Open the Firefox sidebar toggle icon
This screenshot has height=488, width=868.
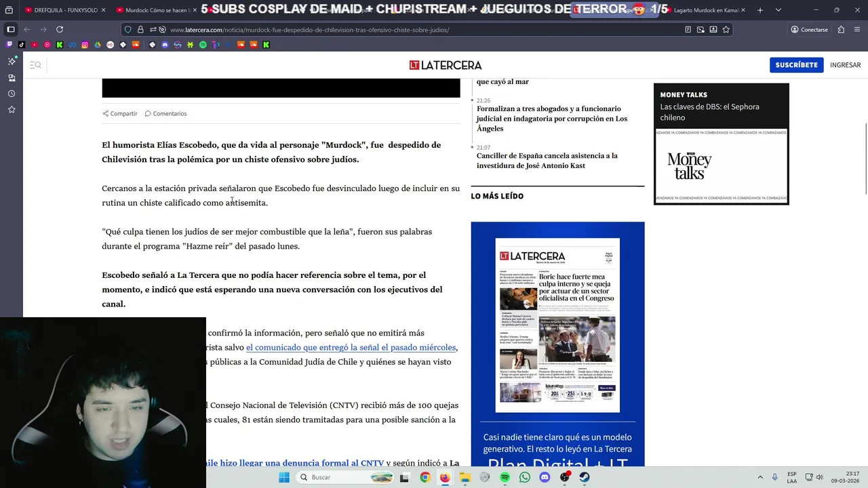(x=11, y=29)
